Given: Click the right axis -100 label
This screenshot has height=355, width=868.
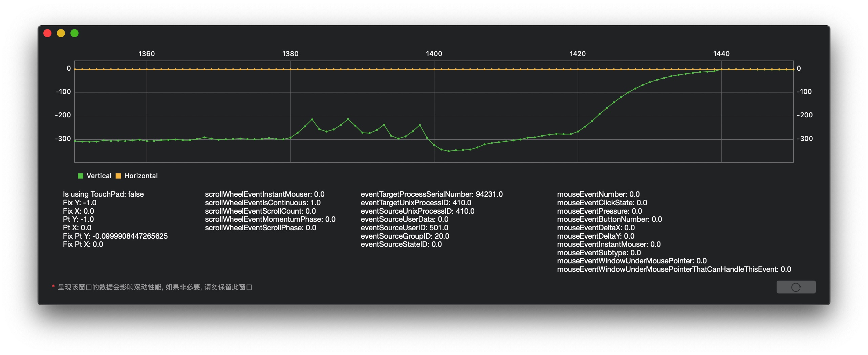Looking at the screenshot, I should 804,92.
